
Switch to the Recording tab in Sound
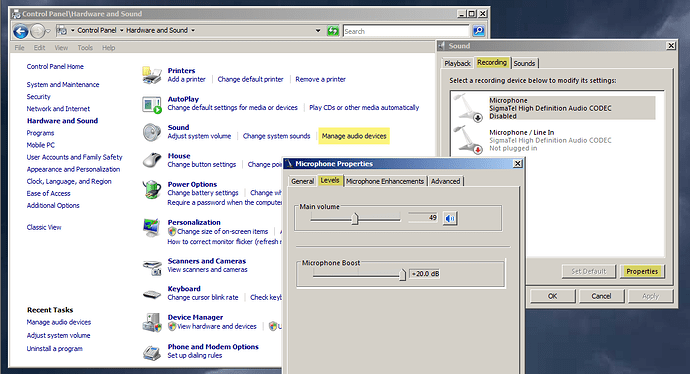[x=492, y=62]
